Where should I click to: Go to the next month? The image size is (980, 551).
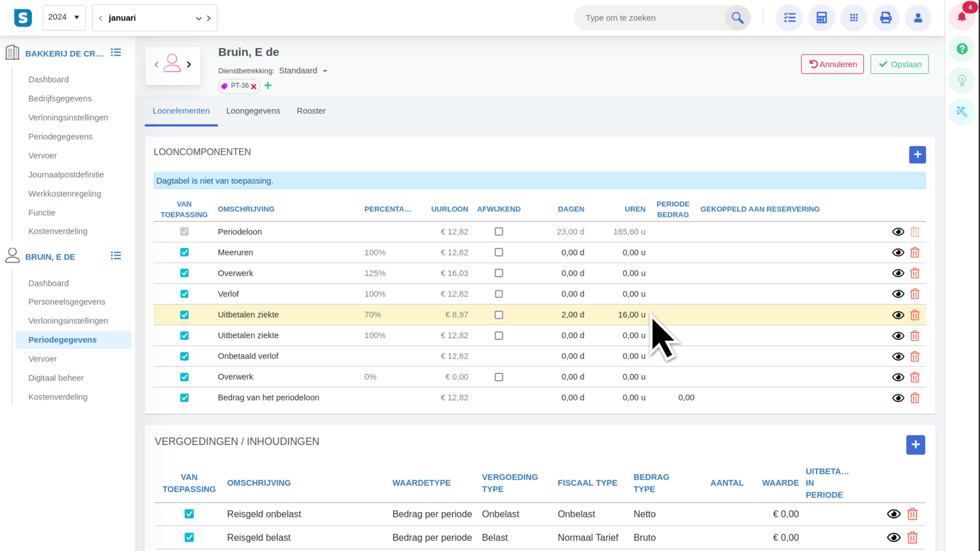209,18
